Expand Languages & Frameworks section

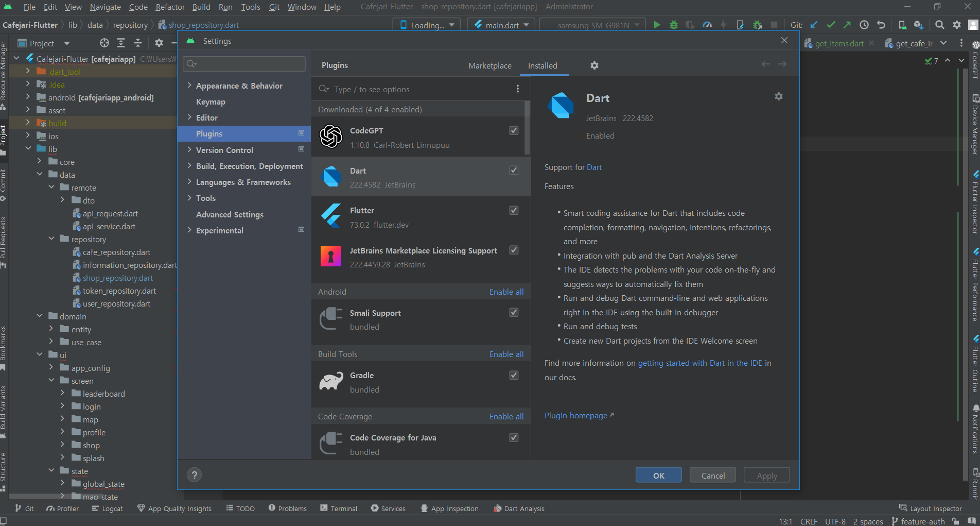189,181
